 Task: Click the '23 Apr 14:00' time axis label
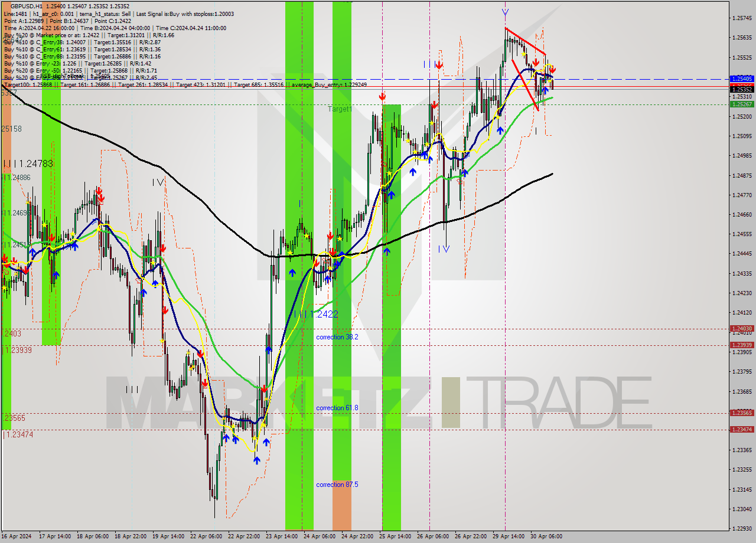(282, 537)
